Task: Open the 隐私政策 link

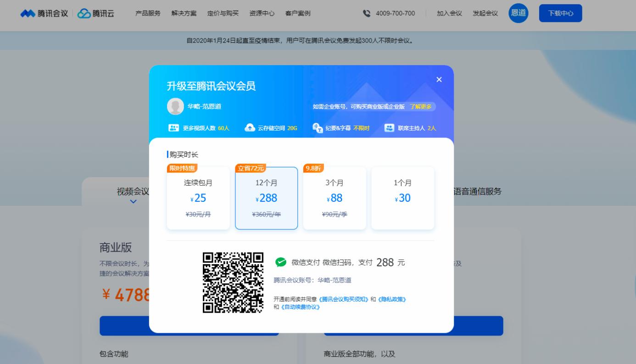Action: click(391, 299)
